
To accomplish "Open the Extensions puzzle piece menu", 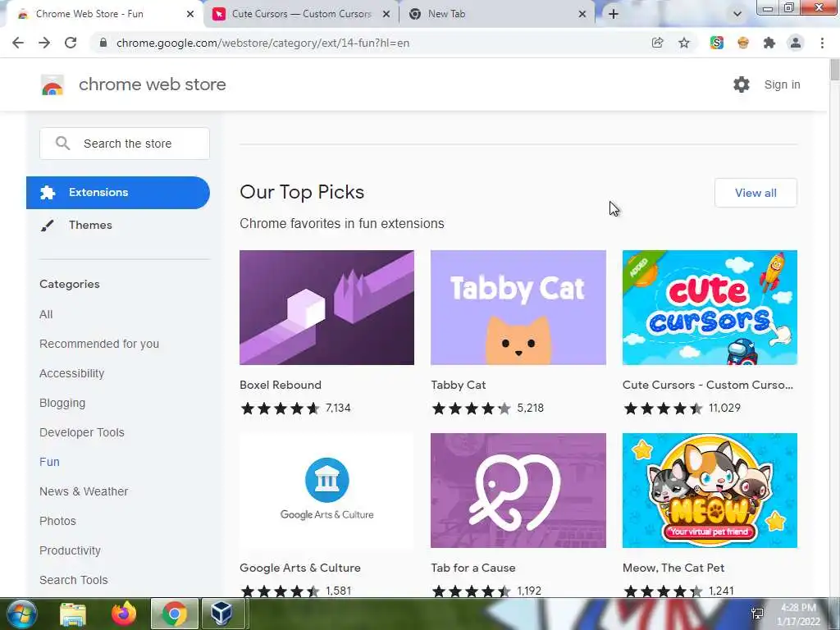I will click(769, 43).
